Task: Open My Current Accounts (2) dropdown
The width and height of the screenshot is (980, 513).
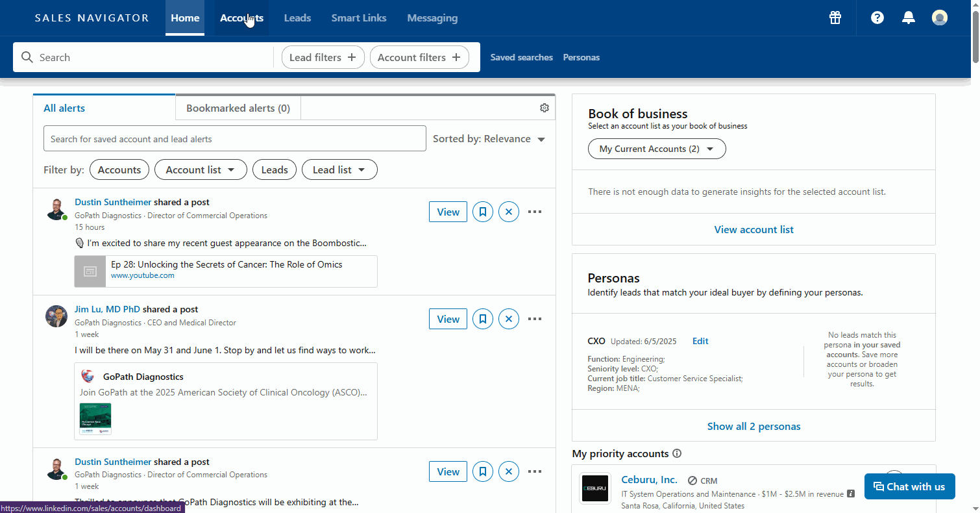Action: (657, 149)
